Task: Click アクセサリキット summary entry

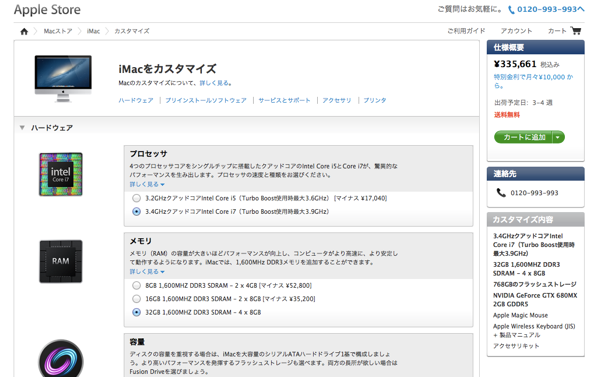Action: coord(516,346)
